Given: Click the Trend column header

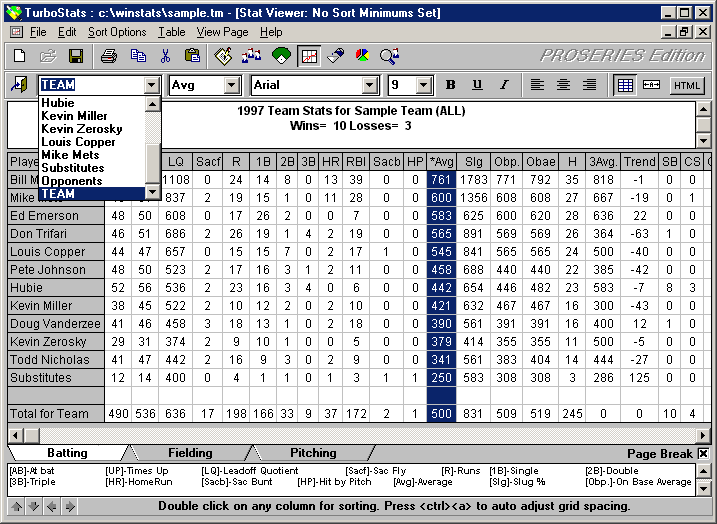Looking at the screenshot, I should tap(639, 162).
